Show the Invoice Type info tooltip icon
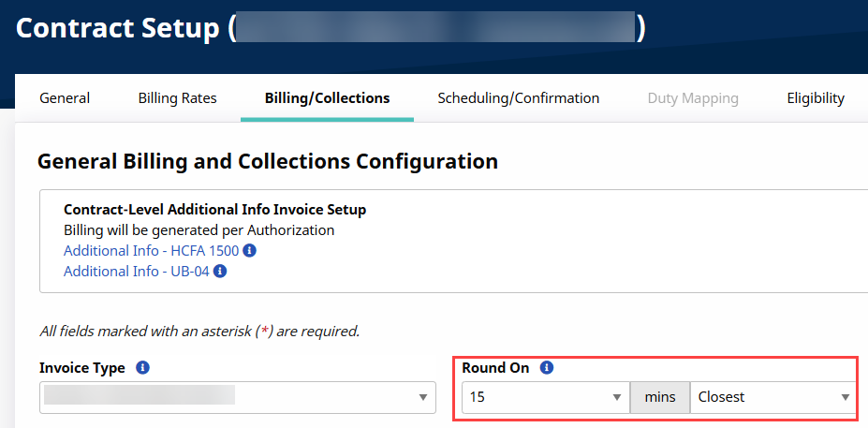868x428 pixels. pyautogui.click(x=142, y=368)
